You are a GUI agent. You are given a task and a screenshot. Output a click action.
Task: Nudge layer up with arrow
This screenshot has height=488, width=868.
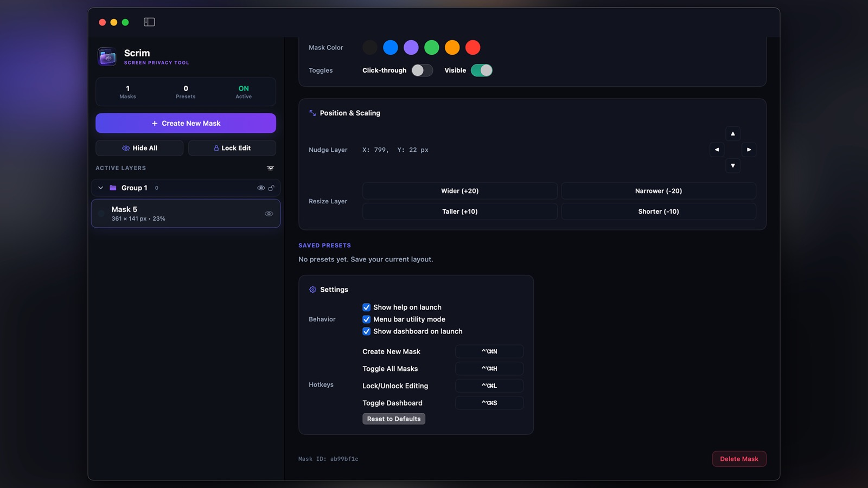point(733,133)
